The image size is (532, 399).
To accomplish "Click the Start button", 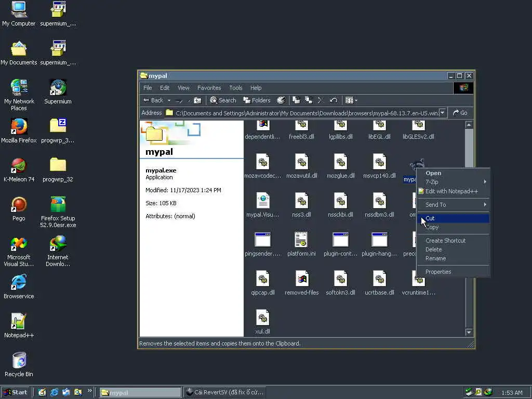I will (x=16, y=392).
